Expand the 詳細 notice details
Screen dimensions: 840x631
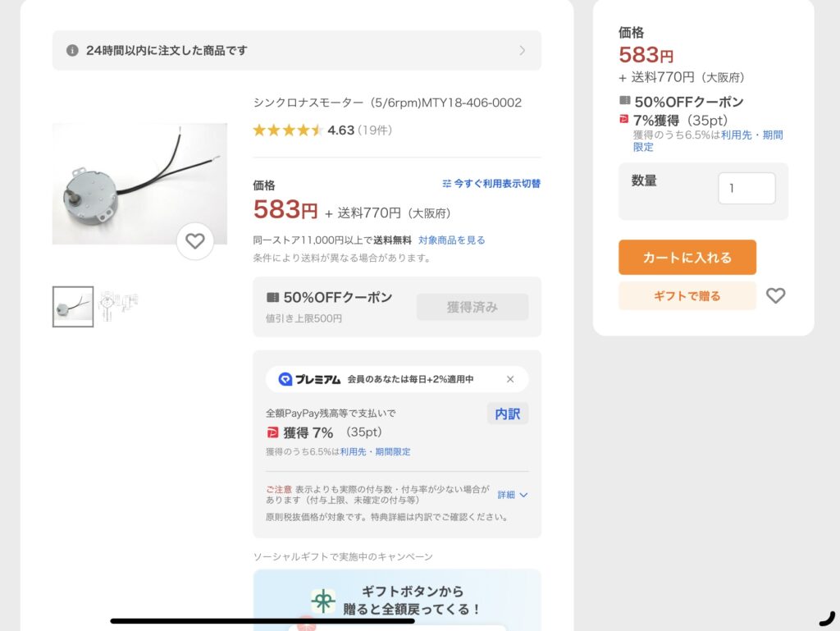[513, 495]
